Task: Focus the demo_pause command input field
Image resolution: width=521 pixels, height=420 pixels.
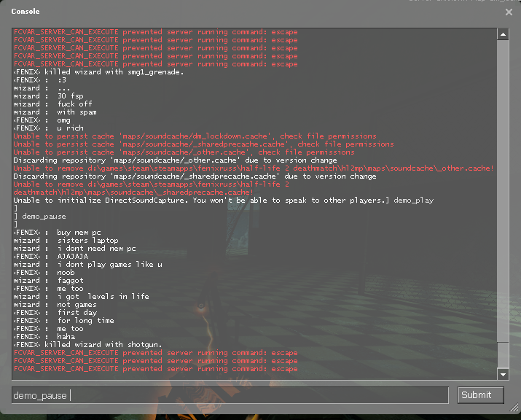Action: 230,395
